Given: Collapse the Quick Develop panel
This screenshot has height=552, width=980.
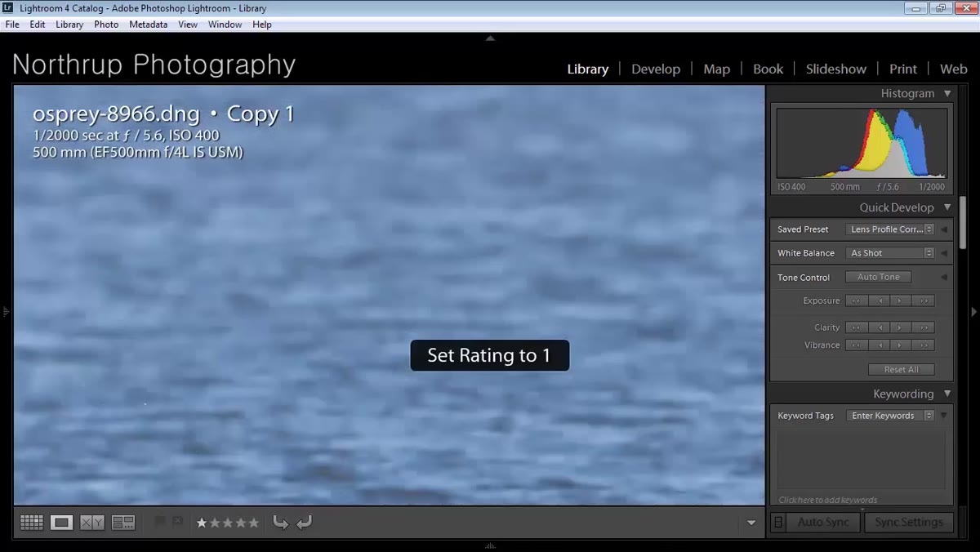Looking at the screenshot, I should click(x=947, y=207).
